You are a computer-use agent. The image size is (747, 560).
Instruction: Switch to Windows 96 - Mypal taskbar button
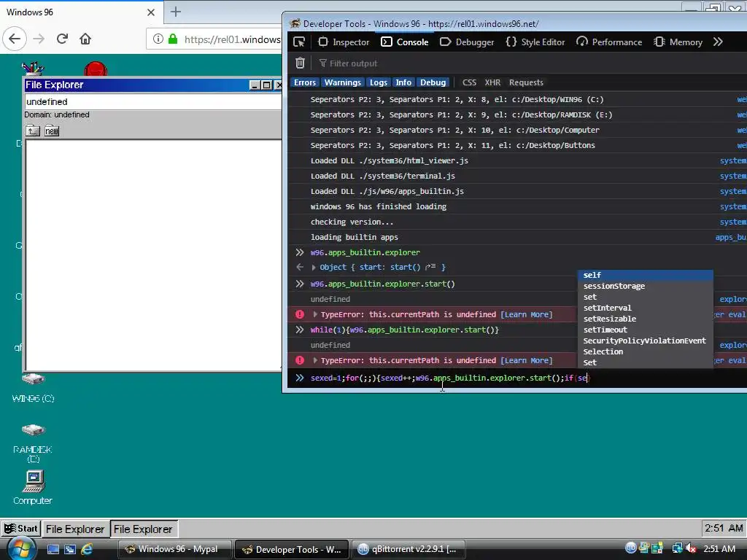tap(174, 549)
